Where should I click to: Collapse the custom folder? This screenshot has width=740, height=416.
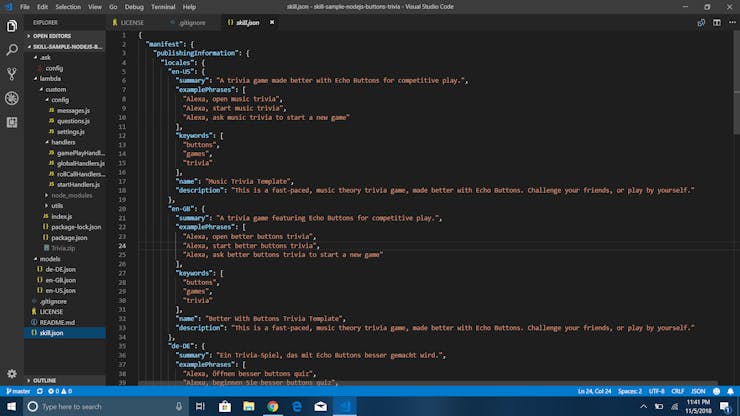coord(56,89)
